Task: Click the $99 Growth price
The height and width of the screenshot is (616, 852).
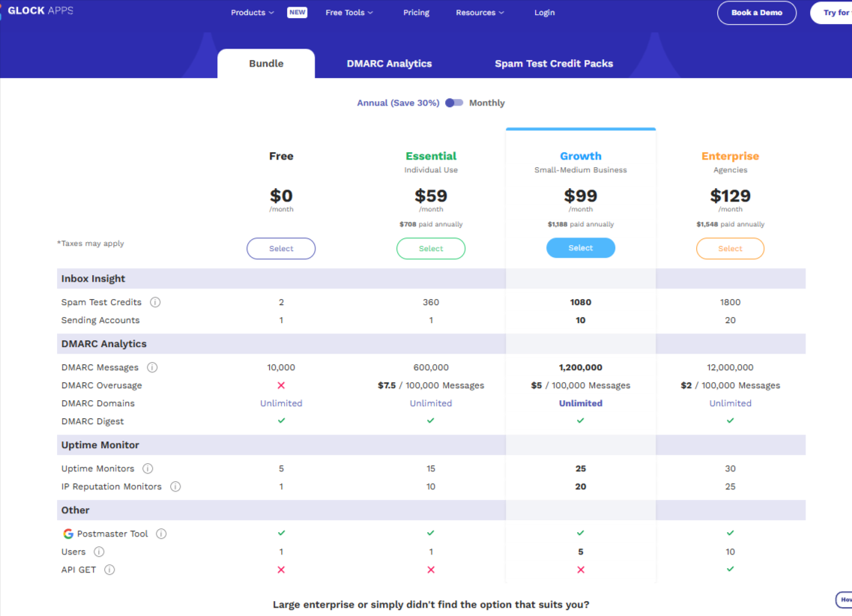Action: [x=580, y=196]
